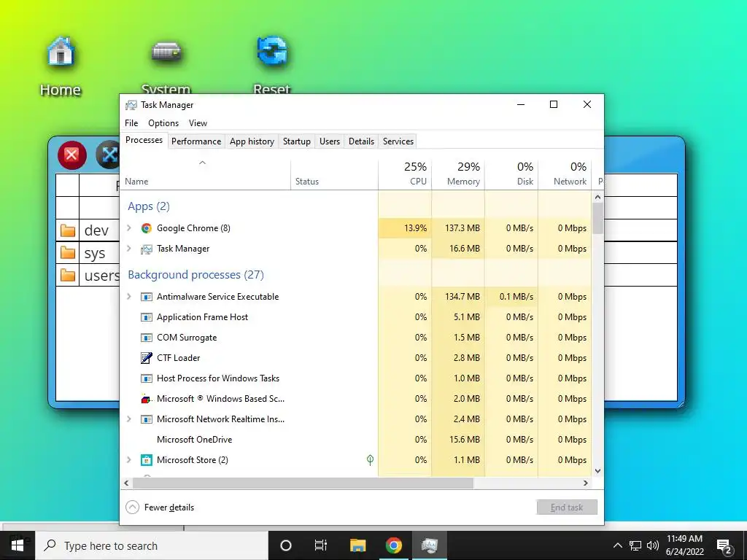Open the Options menu
The image size is (747, 560).
[163, 123]
